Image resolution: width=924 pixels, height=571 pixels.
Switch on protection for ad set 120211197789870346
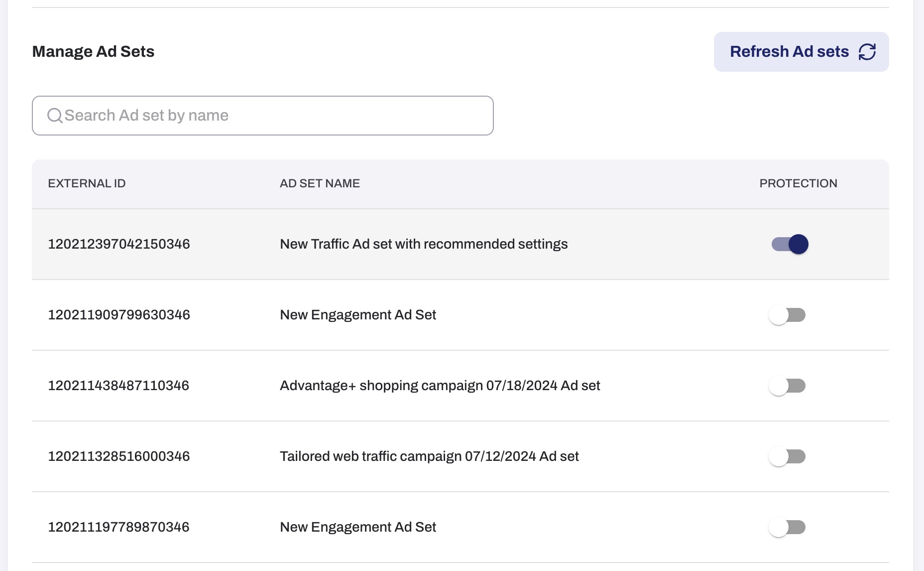[787, 527]
